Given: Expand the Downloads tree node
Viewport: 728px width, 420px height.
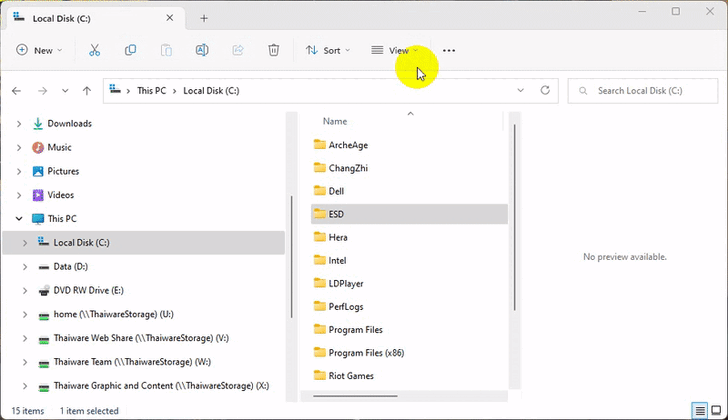Looking at the screenshot, I should 19,123.
